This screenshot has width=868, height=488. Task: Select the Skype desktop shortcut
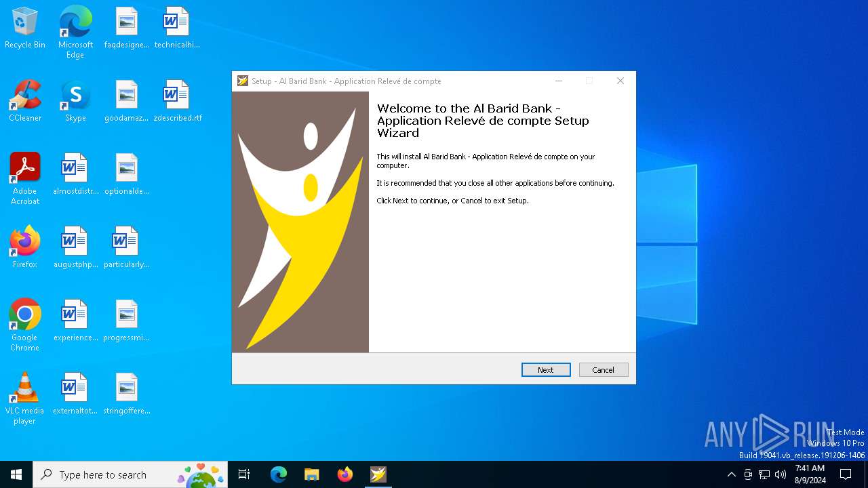tap(75, 101)
